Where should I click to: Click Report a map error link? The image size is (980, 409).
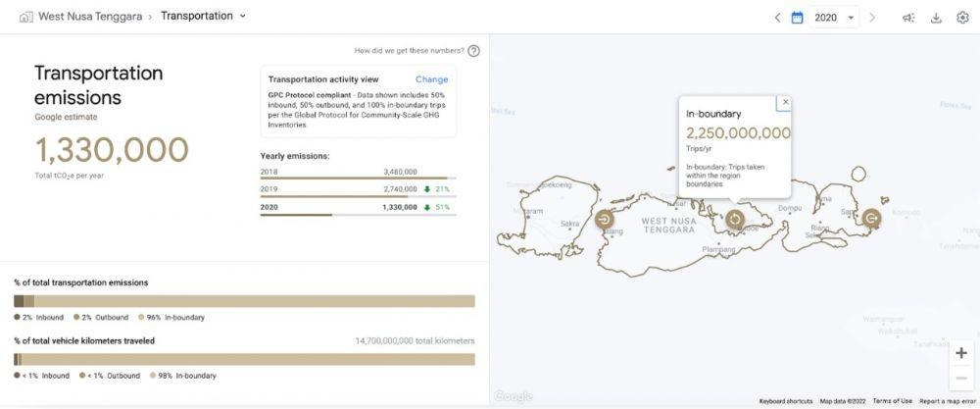pos(948,401)
